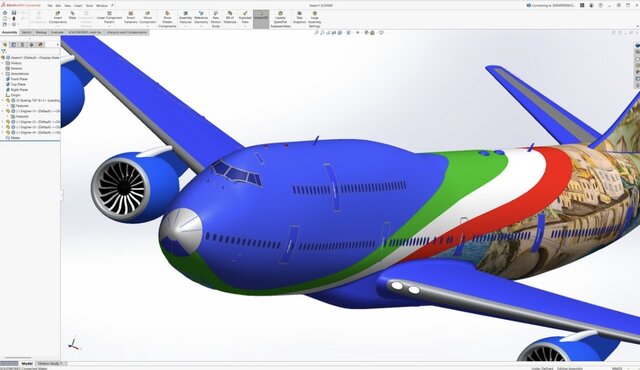The image size is (640, 370).
Task: Open the File menu
Action: pyautogui.click(x=50, y=6)
